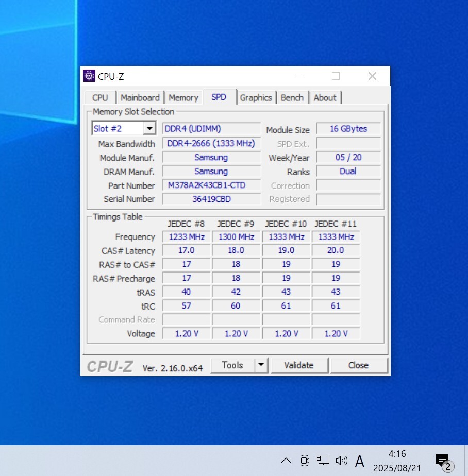Minimize the CPU-Z window
The image size is (468, 476).
click(300, 76)
